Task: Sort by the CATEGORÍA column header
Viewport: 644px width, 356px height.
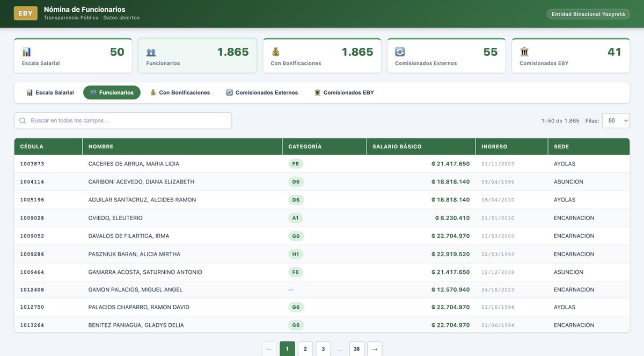Action: click(x=324, y=147)
